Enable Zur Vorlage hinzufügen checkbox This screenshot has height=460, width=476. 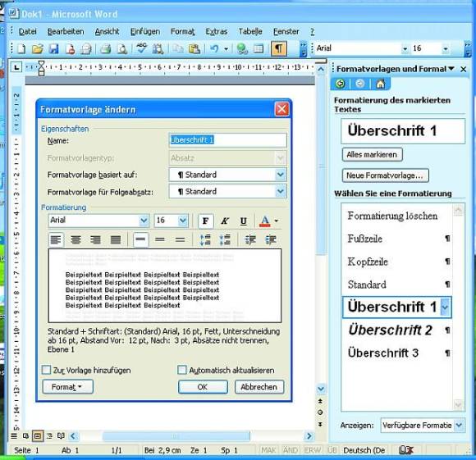[46, 370]
